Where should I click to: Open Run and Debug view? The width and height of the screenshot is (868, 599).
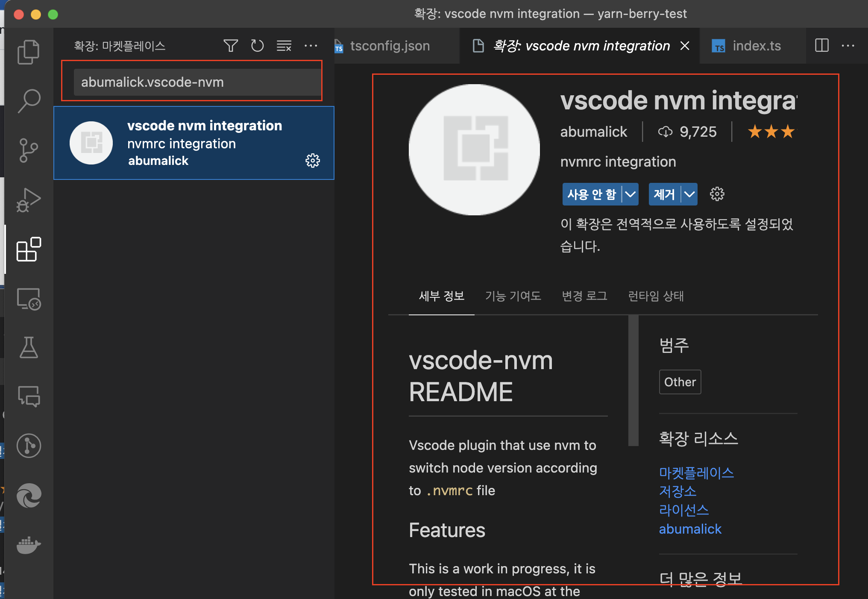click(x=29, y=200)
